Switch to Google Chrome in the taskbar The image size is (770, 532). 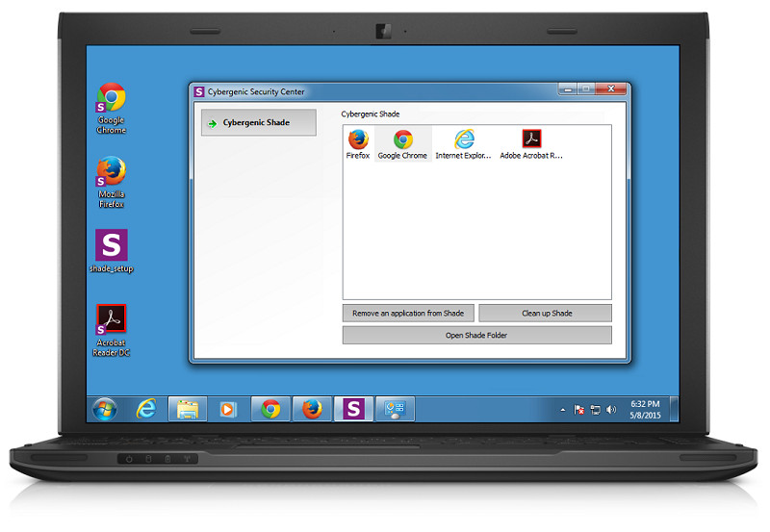coord(270,409)
